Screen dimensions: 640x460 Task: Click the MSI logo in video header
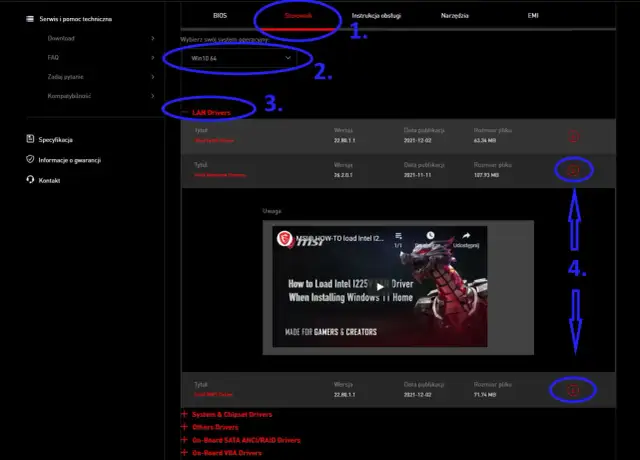[x=284, y=239]
